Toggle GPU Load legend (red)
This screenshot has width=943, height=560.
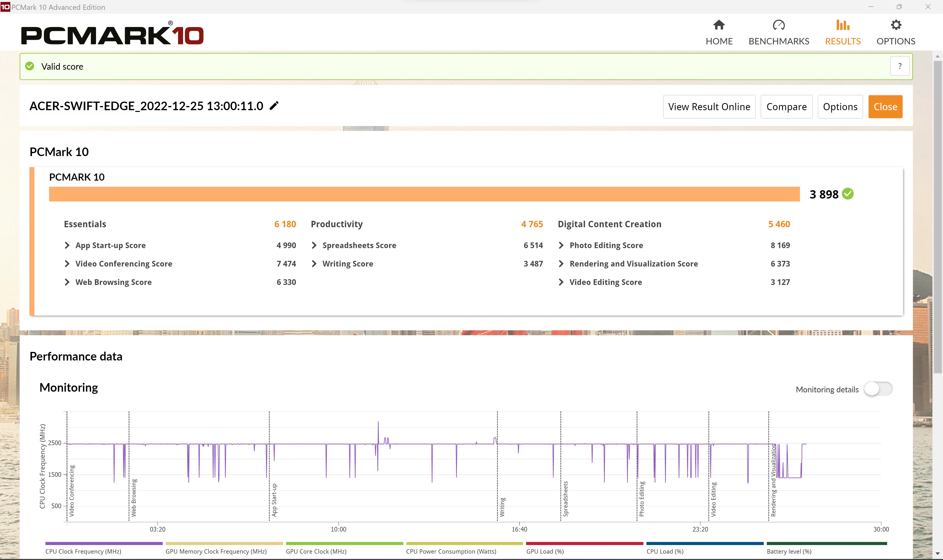(585, 548)
